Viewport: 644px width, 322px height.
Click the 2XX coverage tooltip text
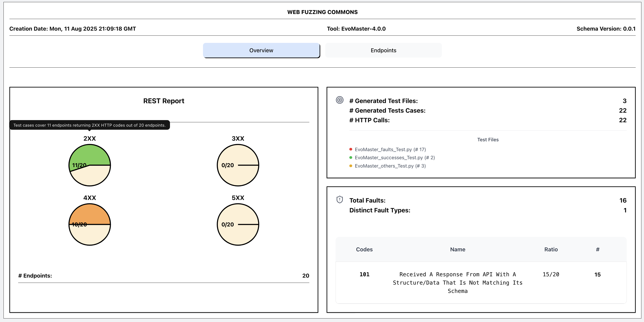pyautogui.click(x=89, y=125)
